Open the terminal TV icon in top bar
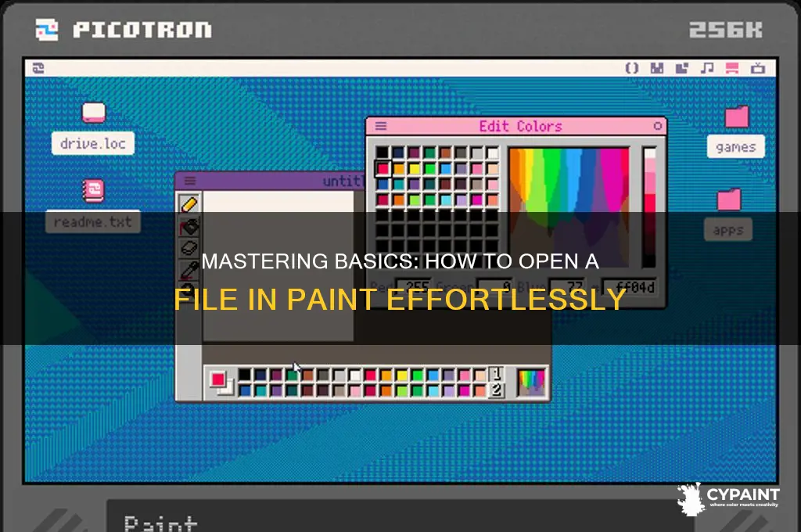The image size is (801, 532). point(757,68)
